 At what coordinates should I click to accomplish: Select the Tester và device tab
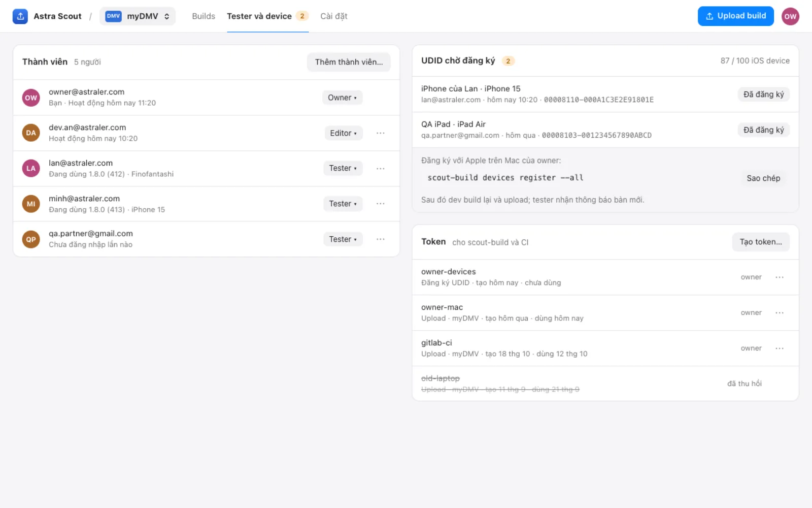tap(267, 16)
